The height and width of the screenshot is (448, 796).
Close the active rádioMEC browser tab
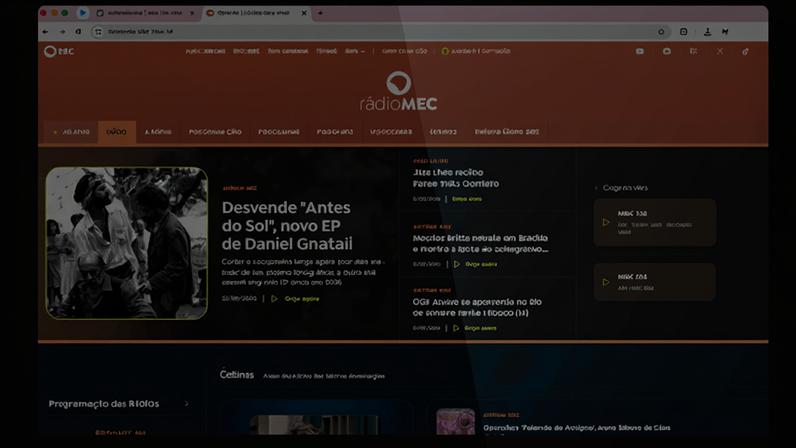click(304, 13)
